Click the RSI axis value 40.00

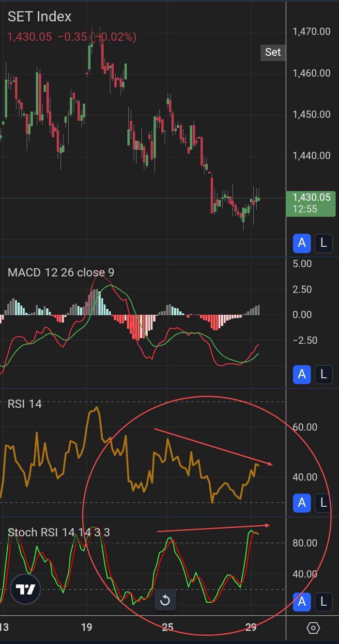point(305,477)
